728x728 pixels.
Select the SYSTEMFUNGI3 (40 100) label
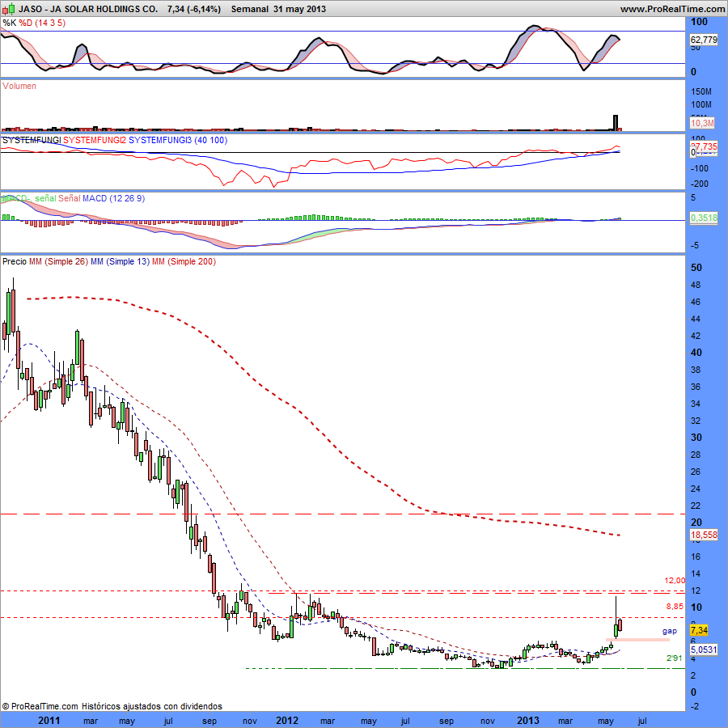pos(178,140)
